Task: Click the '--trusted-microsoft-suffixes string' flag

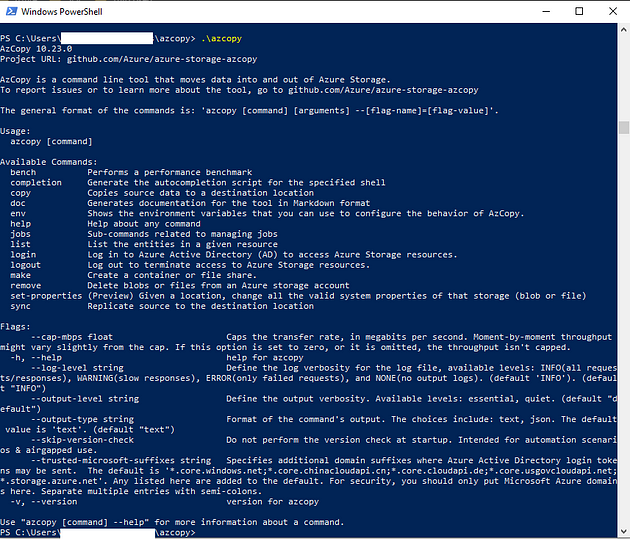Action: click(x=121, y=460)
